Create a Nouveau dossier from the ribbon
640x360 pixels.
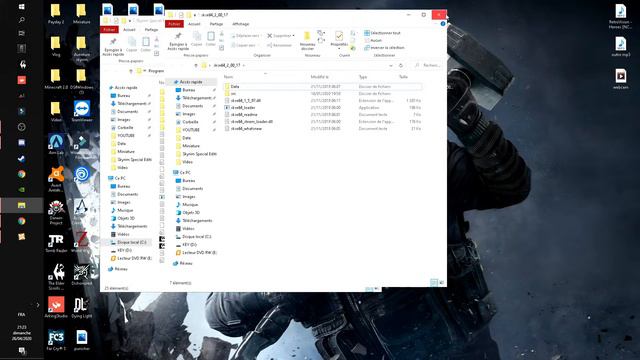click(307, 41)
